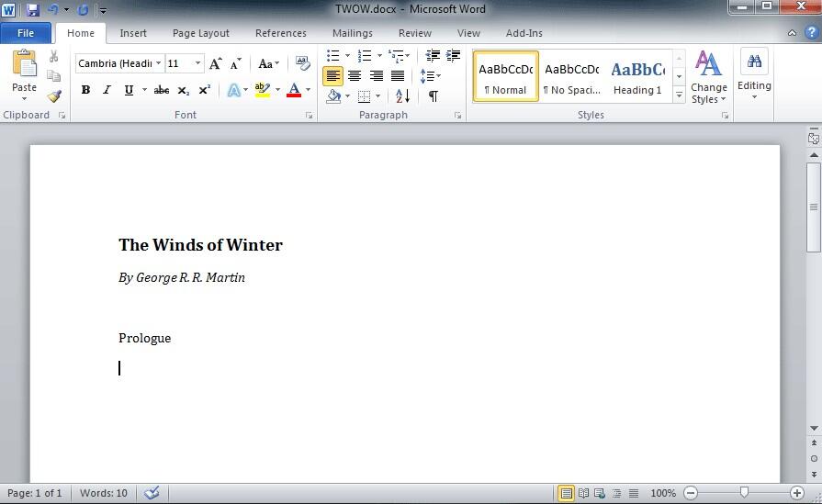Click the Copy icon
This screenshot has width=822, height=504.
53,76
